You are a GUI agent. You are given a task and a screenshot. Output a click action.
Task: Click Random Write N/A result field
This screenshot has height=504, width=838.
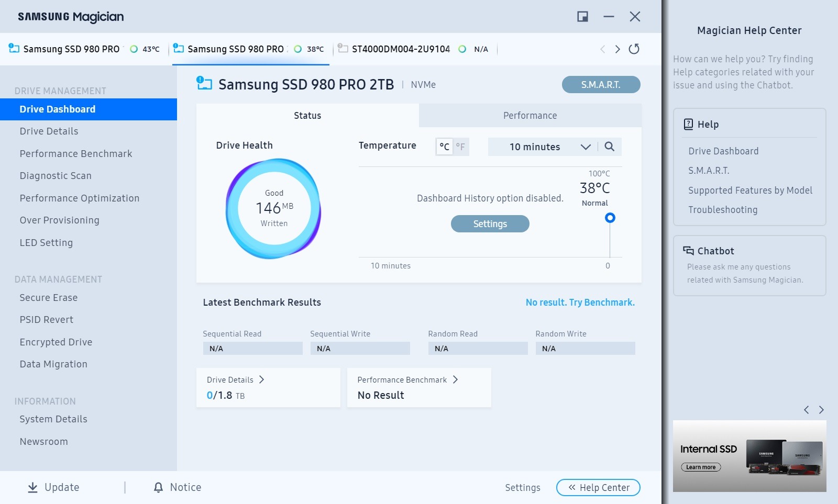pyautogui.click(x=585, y=349)
